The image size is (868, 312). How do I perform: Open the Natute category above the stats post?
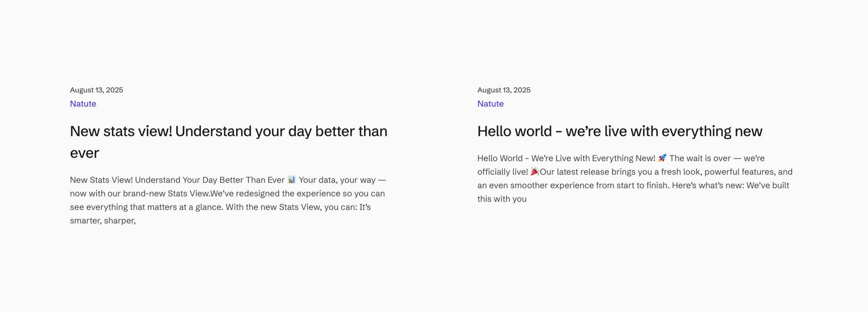pyautogui.click(x=83, y=104)
